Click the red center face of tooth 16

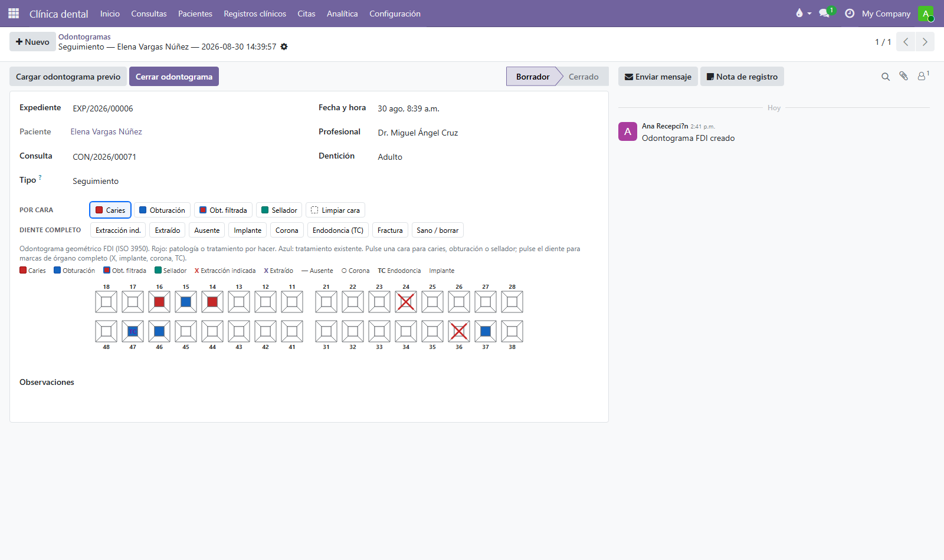[159, 302]
